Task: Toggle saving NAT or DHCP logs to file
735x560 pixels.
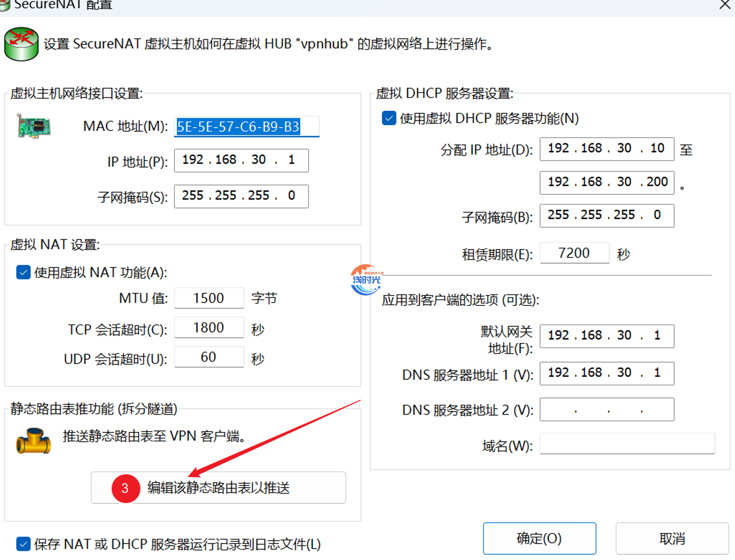Action: [23, 544]
